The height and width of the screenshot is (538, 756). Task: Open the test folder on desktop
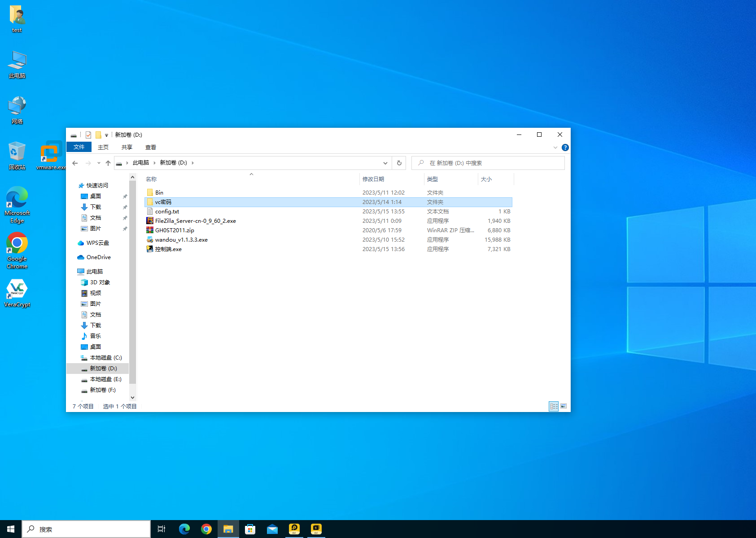coord(17,19)
